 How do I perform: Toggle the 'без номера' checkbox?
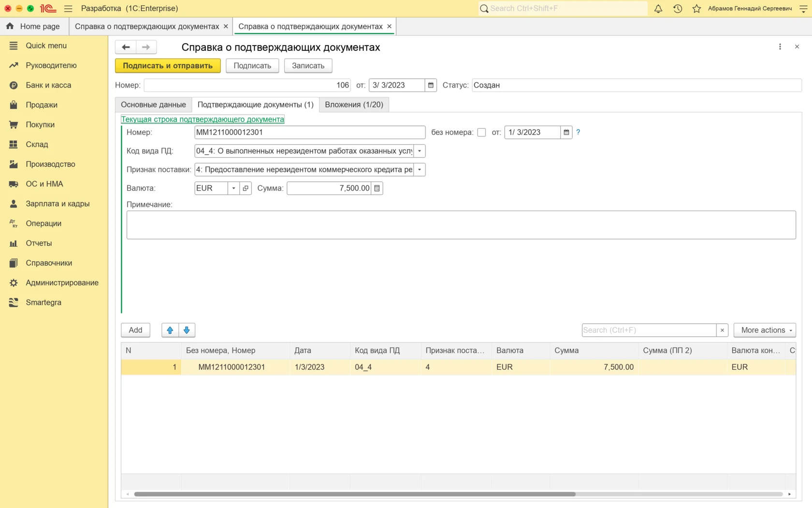point(481,133)
